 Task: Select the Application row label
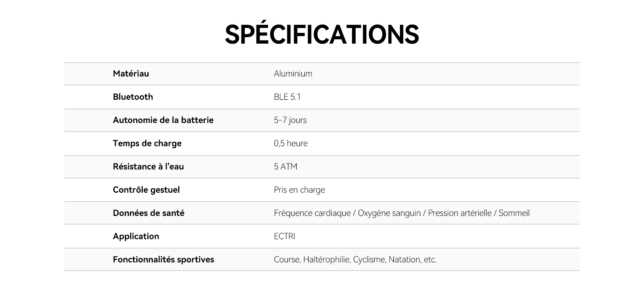coord(136,236)
